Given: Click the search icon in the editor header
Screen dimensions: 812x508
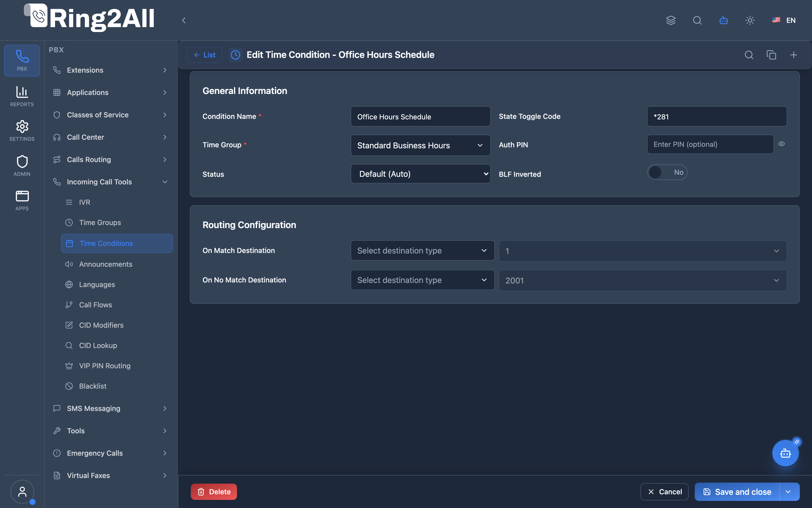Looking at the screenshot, I should tap(749, 55).
